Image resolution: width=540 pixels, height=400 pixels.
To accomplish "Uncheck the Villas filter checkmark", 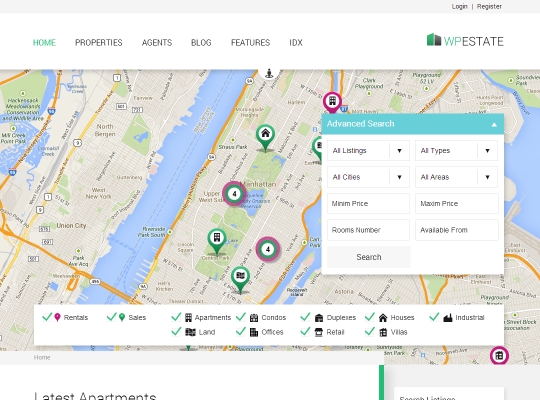I will tap(370, 331).
